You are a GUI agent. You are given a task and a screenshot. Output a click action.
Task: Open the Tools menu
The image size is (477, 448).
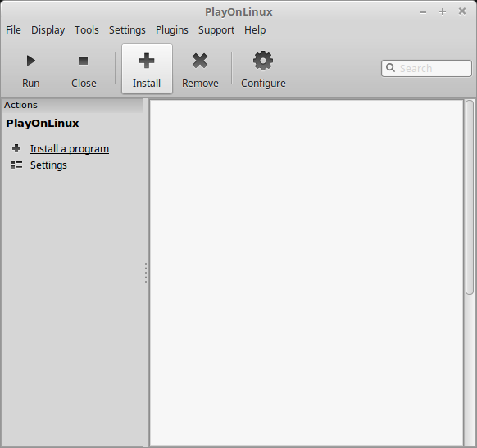(x=87, y=30)
